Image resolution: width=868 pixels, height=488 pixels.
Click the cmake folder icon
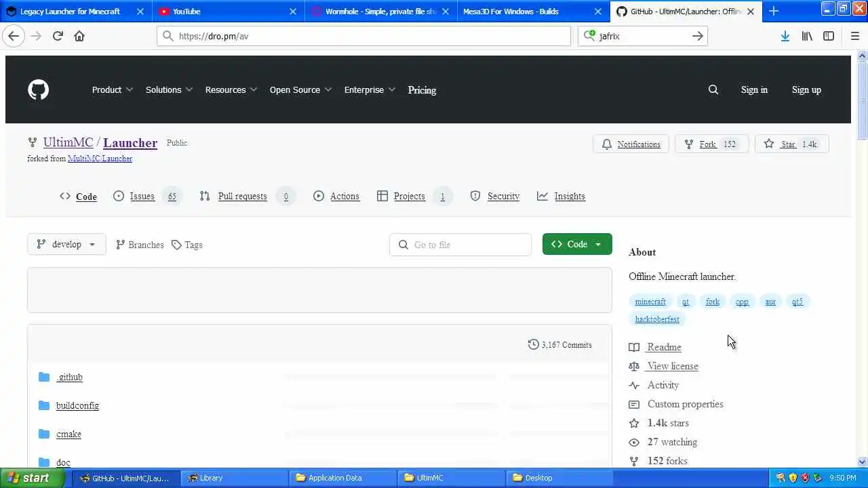pyautogui.click(x=44, y=434)
